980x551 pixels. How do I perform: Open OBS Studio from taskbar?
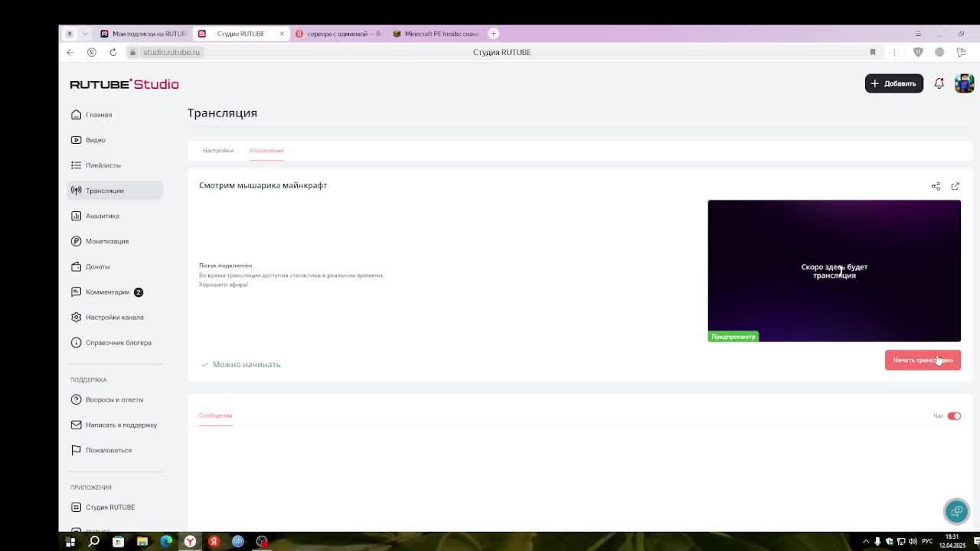click(x=262, y=542)
